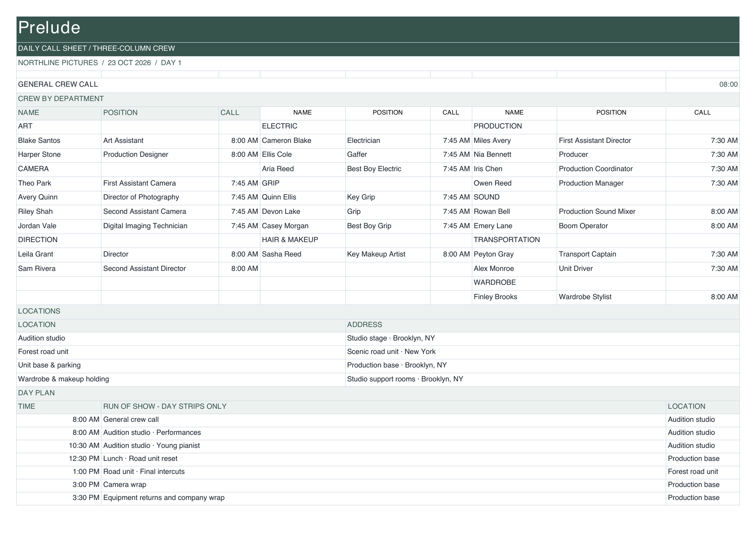Select the Gaffer position cell
756x535 pixels.
click(388, 155)
